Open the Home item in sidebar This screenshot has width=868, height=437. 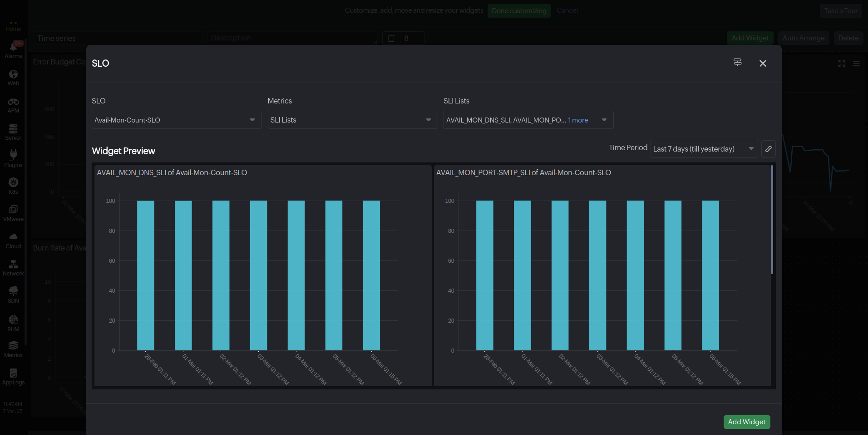(x=13, y=25)
